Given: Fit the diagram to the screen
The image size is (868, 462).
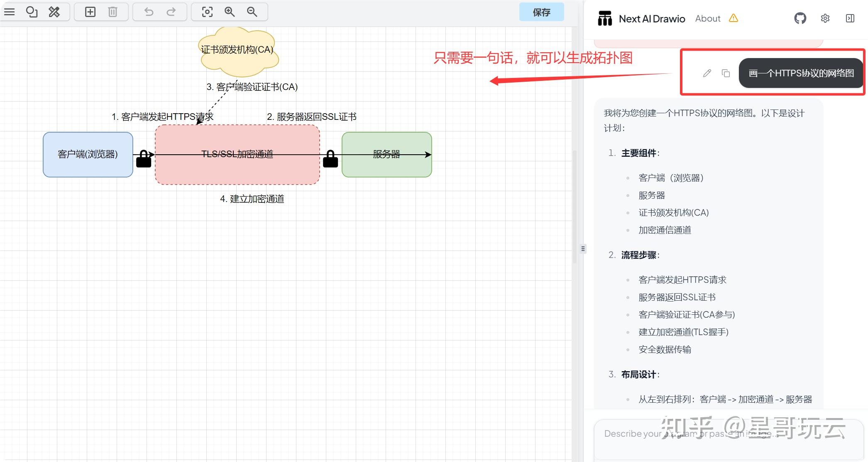Looking at the screenshot, I should pyautogui.click(x=207, y=12).
